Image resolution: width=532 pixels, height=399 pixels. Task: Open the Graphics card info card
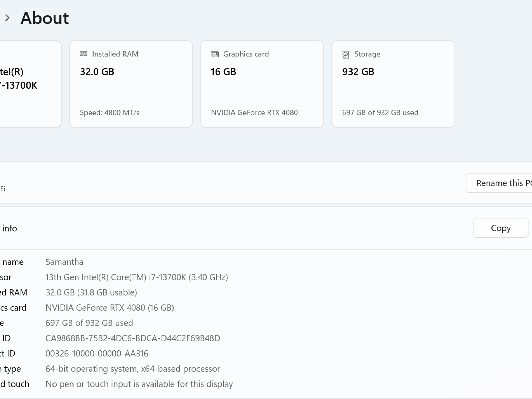click(x=262, y=84)
